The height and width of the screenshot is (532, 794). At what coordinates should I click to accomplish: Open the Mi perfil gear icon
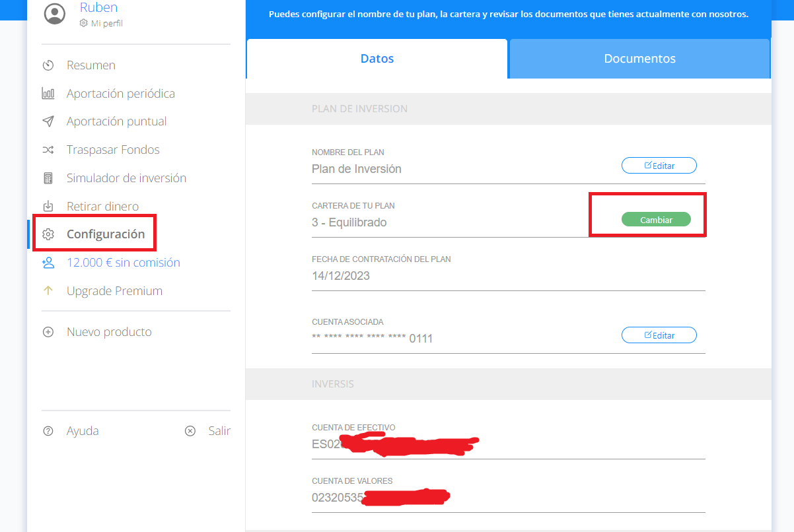(83, 23)
